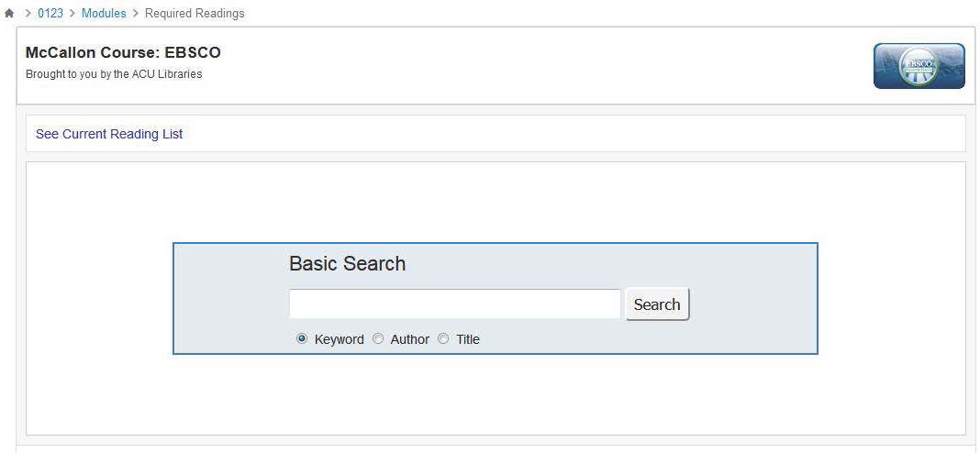980x453 pixels.
Task: Click the Basic Search heading
Action: click(x=347, y=264)
